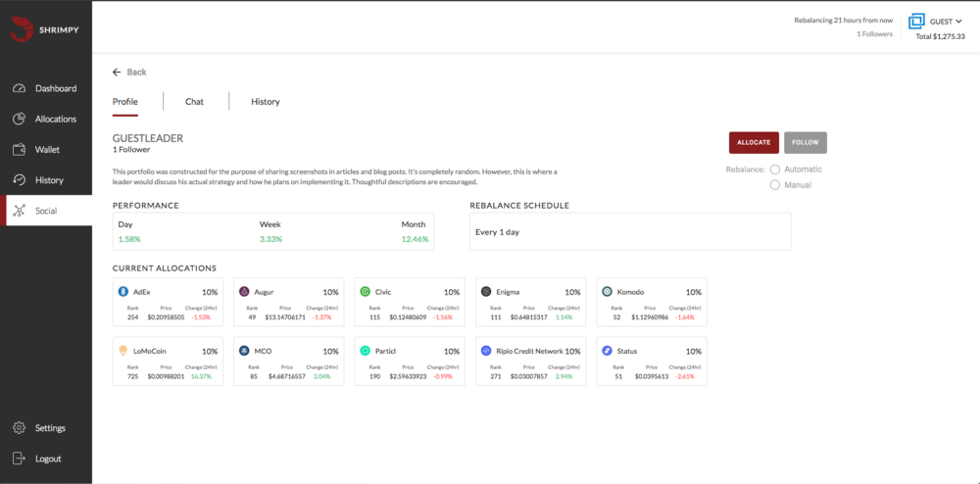The width and height of the screenshot is (980, 484).
Task: Select Manual rebalance radio button
Action: 775,185
